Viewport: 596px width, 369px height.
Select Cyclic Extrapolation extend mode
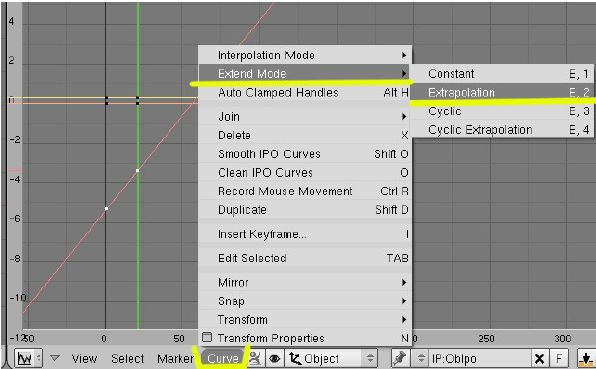coord(502,130)
